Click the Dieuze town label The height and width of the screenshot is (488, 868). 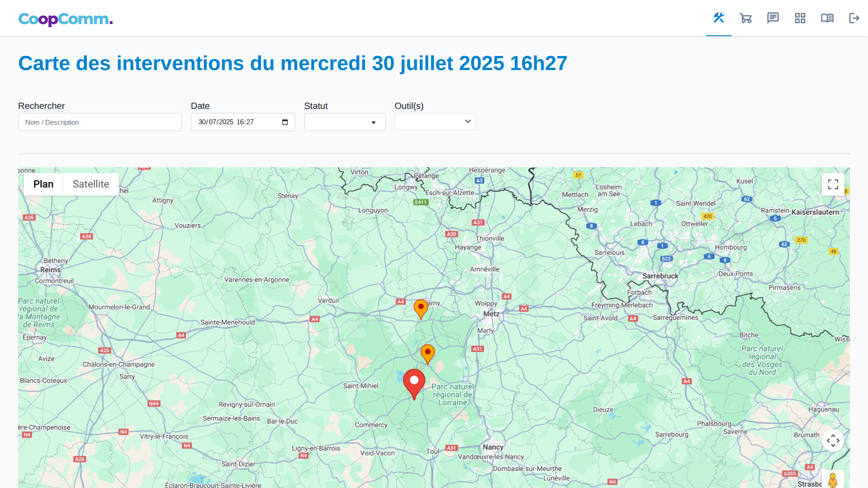coord(604,409)
